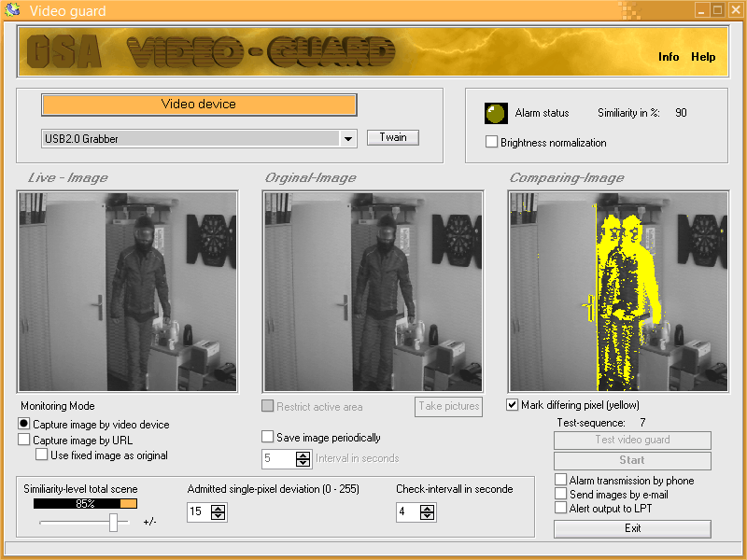This screenshot has height=560, width=747.
Task: Click the 'Test-sequence:' label
Action: (x=591, y=423)
